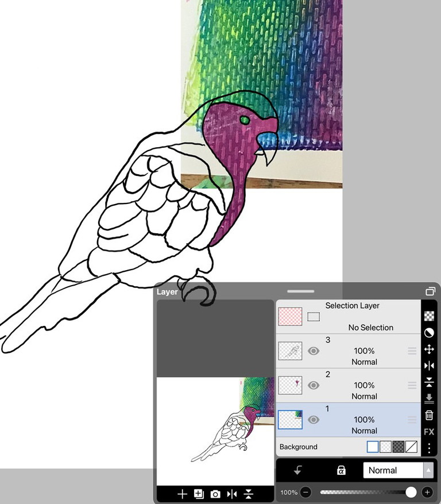Choose the white Background color swatch
This screenshot has width=441, height=504.
[x=373, y=447]
